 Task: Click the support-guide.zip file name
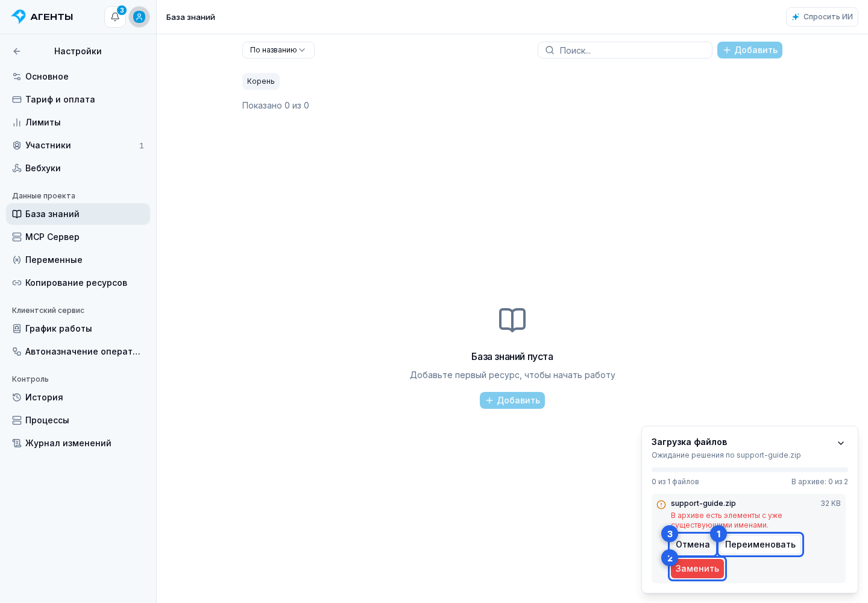[703, 504]
